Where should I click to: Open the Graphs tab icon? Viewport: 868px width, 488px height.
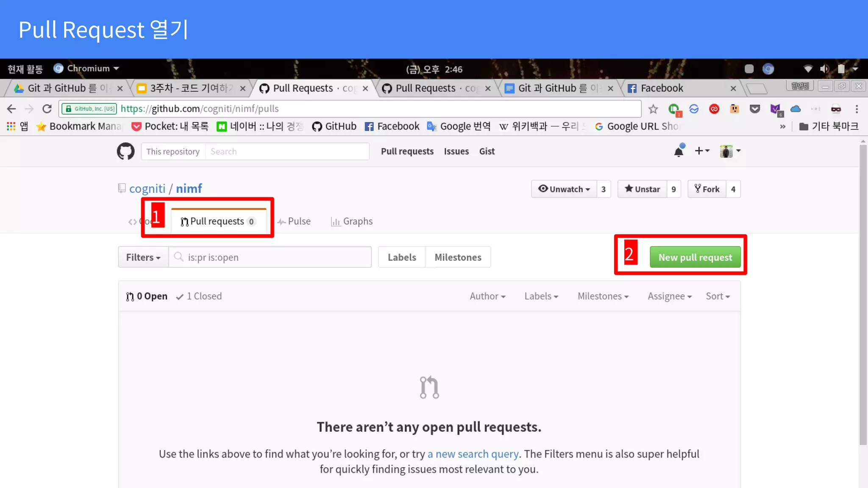point(336,222)
